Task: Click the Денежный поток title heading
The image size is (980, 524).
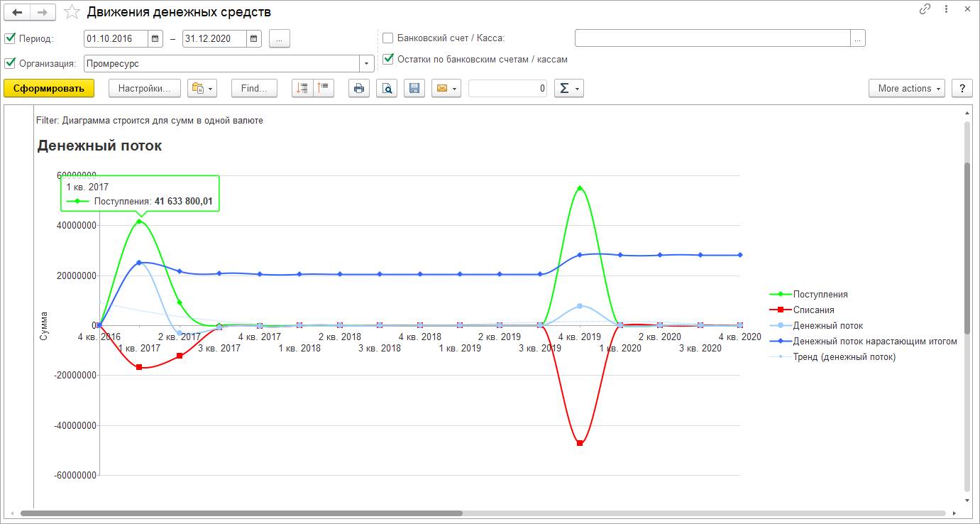Action: [99, 146]
